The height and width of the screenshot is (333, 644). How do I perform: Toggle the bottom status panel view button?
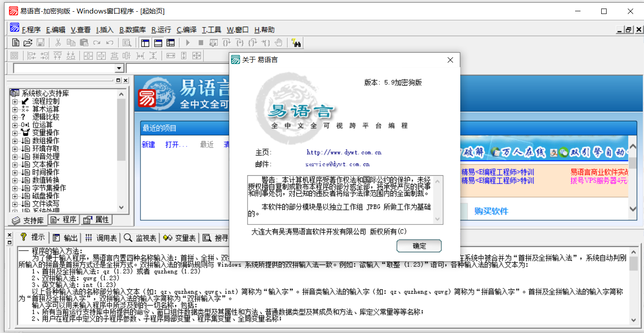(158, 43)
